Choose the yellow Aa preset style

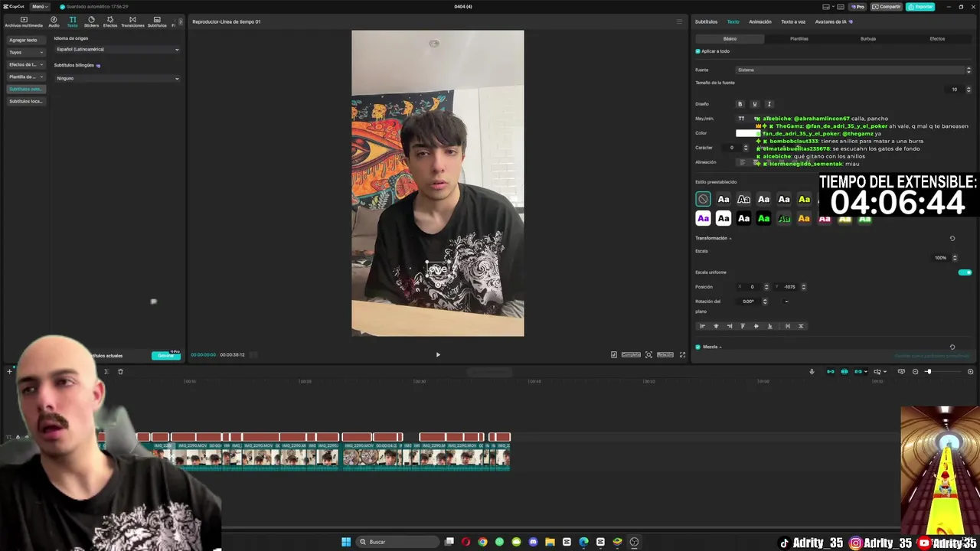pyautogui.click(x=804, y=199)
